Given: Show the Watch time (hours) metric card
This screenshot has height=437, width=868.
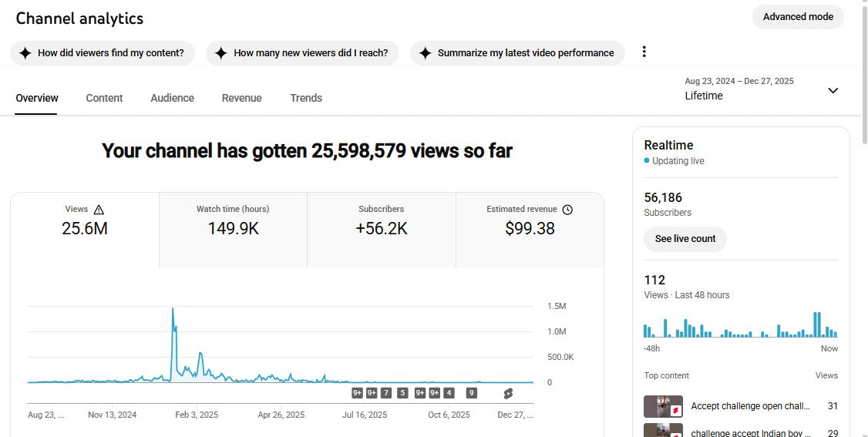Looking at the screenshot, I should pyautogui.click(x=233, y=229).
